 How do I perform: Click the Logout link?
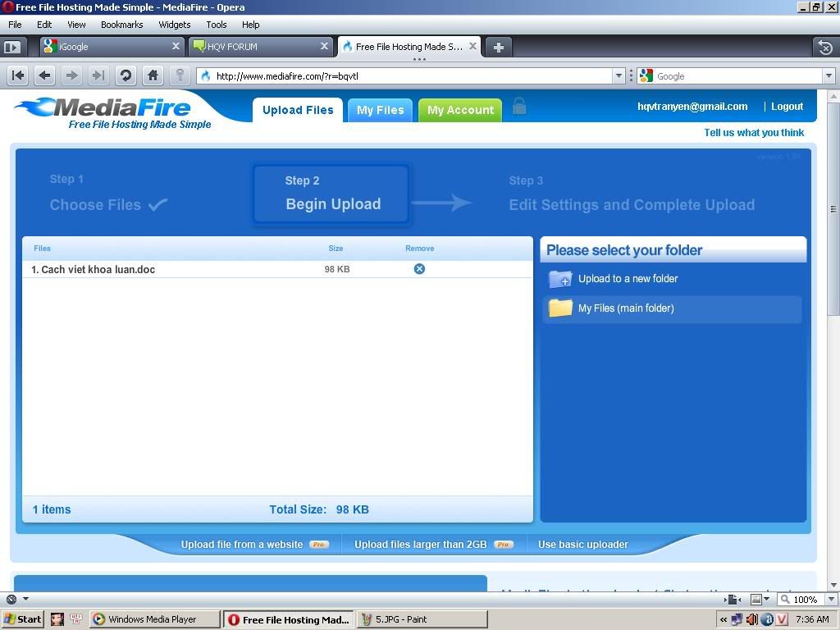click(x=787, y=106)
